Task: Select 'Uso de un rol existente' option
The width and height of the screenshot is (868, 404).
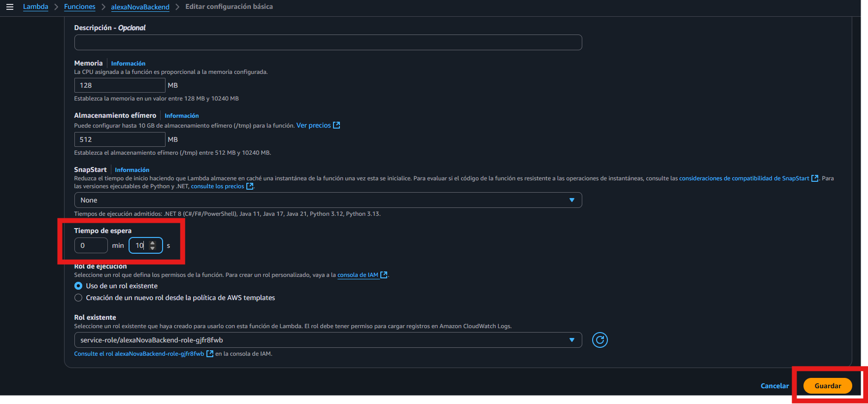Action: pyautogui.click(x=78, y=286)
